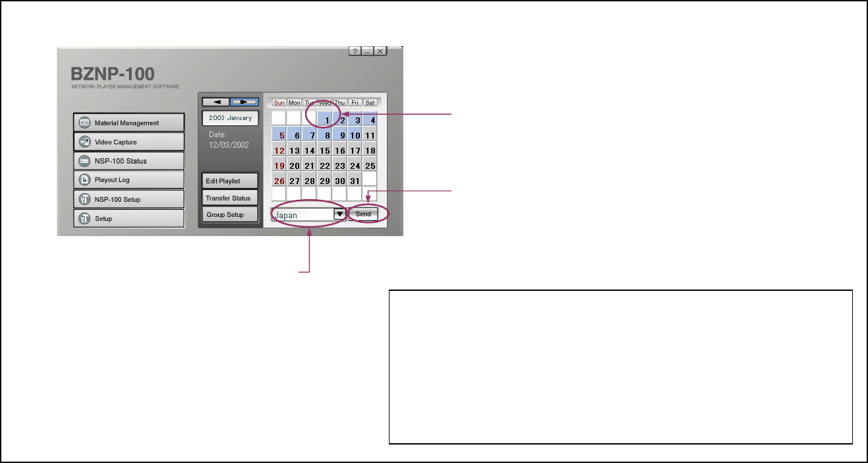Image resolution: width=868 pixels, height=463 pixels.
Task: Open Material Management
Action: [129, 123]
